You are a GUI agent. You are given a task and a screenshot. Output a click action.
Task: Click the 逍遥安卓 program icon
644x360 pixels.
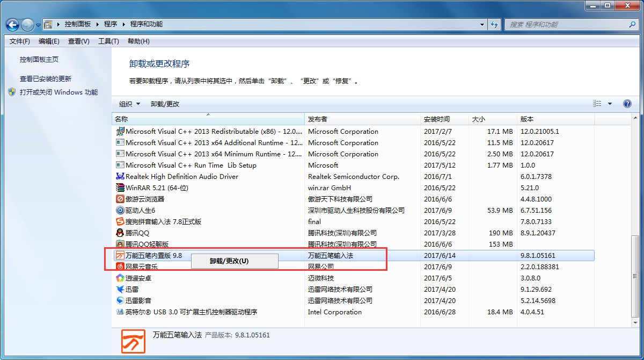(x=120, y=278)
